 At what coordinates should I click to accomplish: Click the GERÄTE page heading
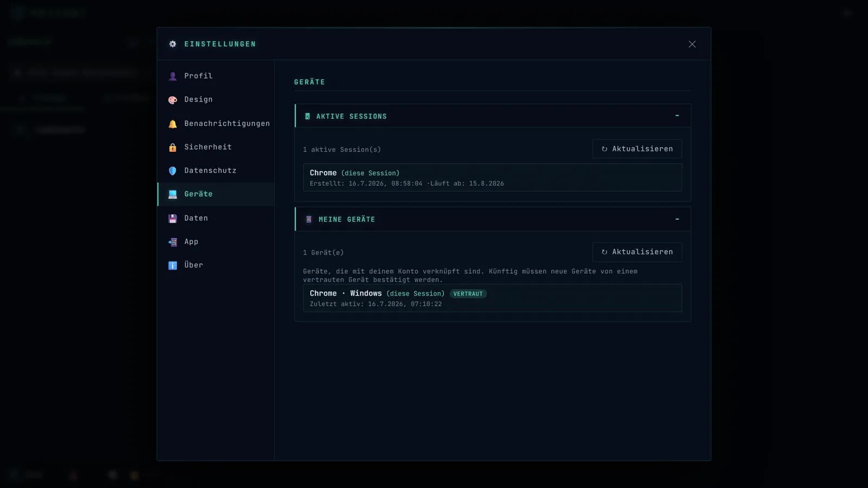coord(310,82)
